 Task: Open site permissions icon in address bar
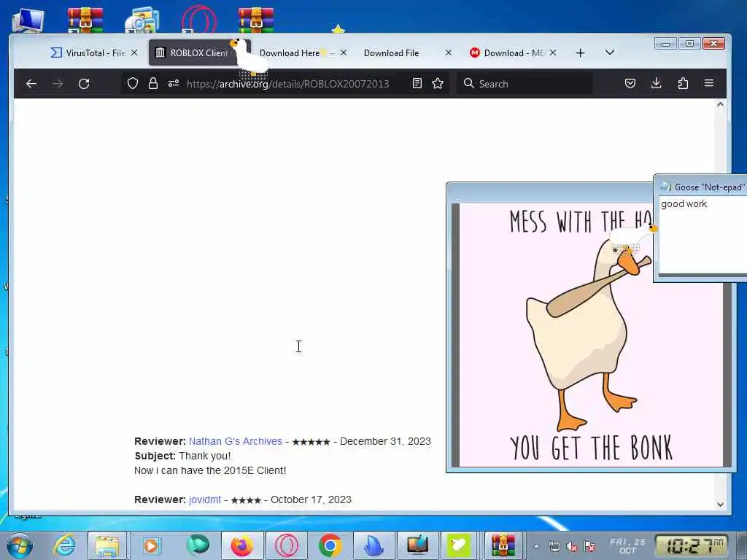coord(174,84)
